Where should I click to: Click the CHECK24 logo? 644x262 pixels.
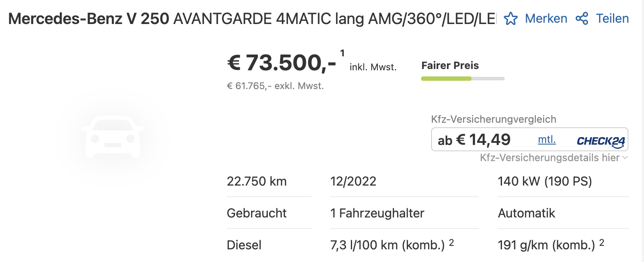click(601, 141)
